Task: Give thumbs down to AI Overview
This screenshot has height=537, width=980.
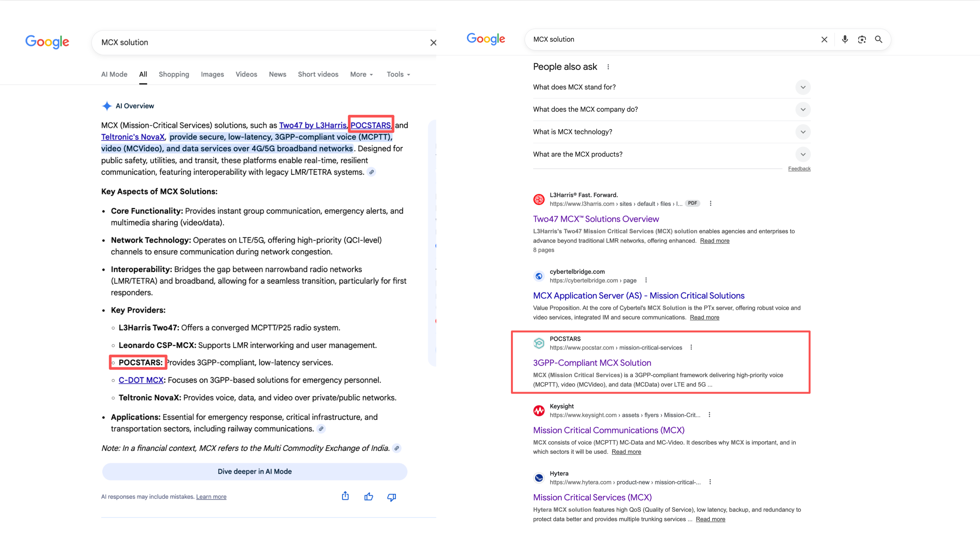Action: pos(392,497)
